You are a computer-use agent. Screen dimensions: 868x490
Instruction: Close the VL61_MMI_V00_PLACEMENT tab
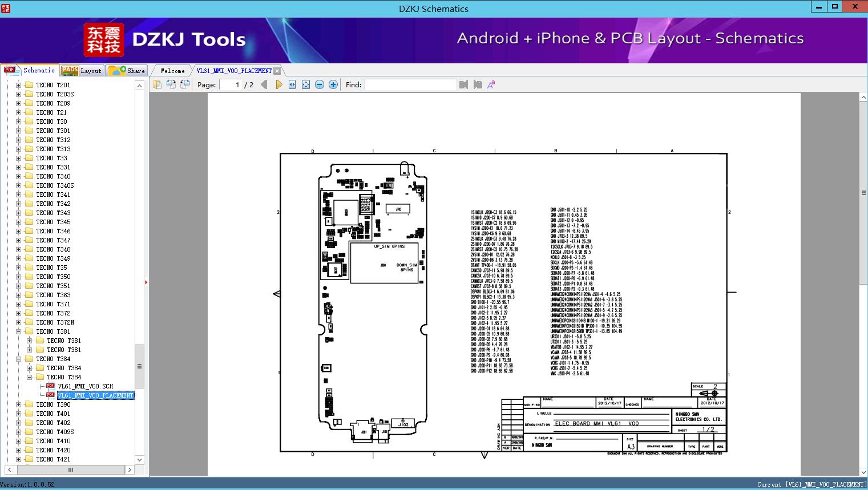coord(277,71)
